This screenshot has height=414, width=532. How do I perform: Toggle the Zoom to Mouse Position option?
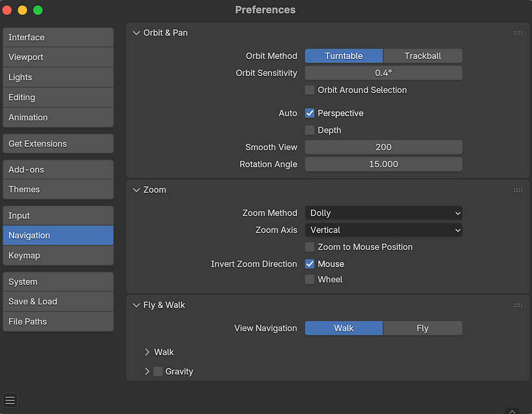[310, 247]
